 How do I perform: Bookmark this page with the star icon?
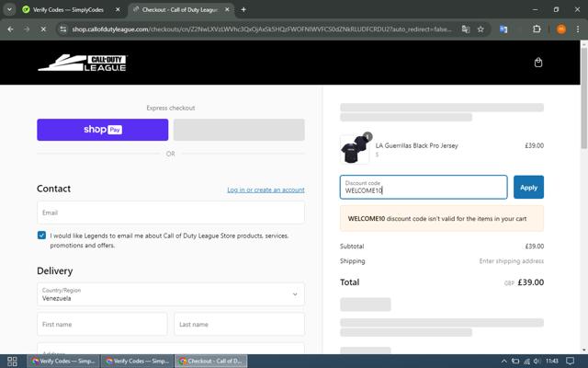coord(481,29)
